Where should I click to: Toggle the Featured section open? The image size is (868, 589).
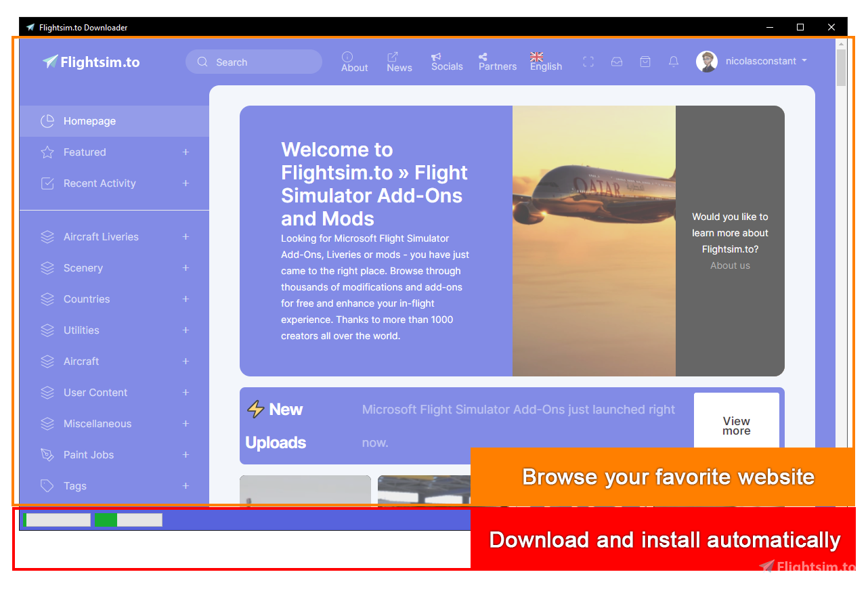pyautogui.click(x=186, y=152)
